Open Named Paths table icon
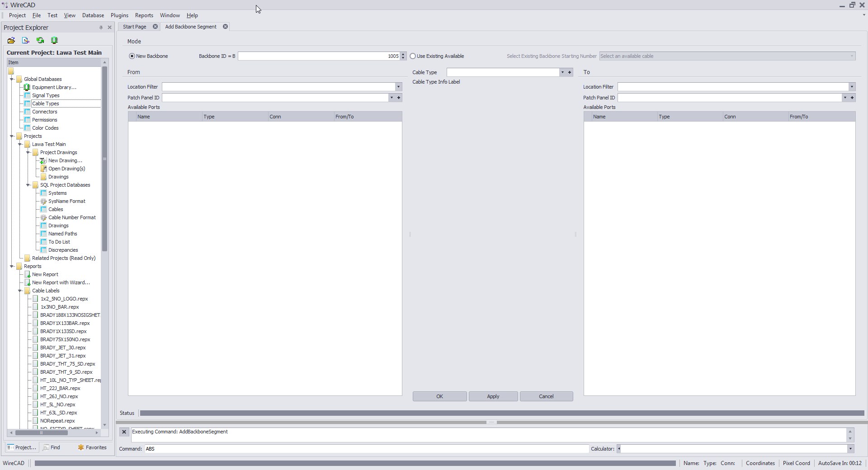868x470 pixels. (x=43, y=234)
